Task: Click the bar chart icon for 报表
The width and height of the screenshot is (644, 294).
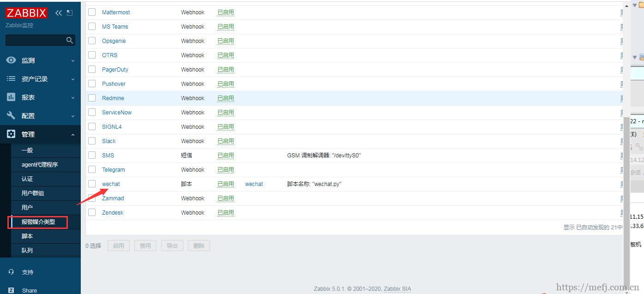Action: (x=11, y=97)
